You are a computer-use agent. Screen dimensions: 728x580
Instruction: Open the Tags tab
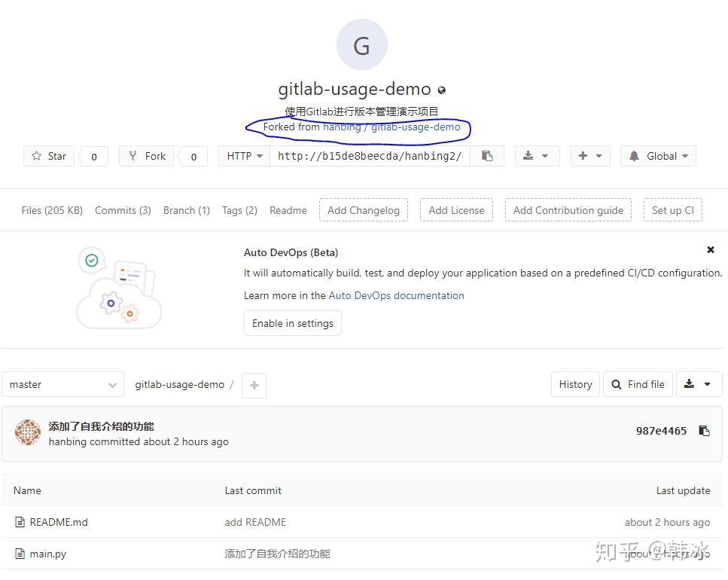pyautogui.click(x=239, y=210)
